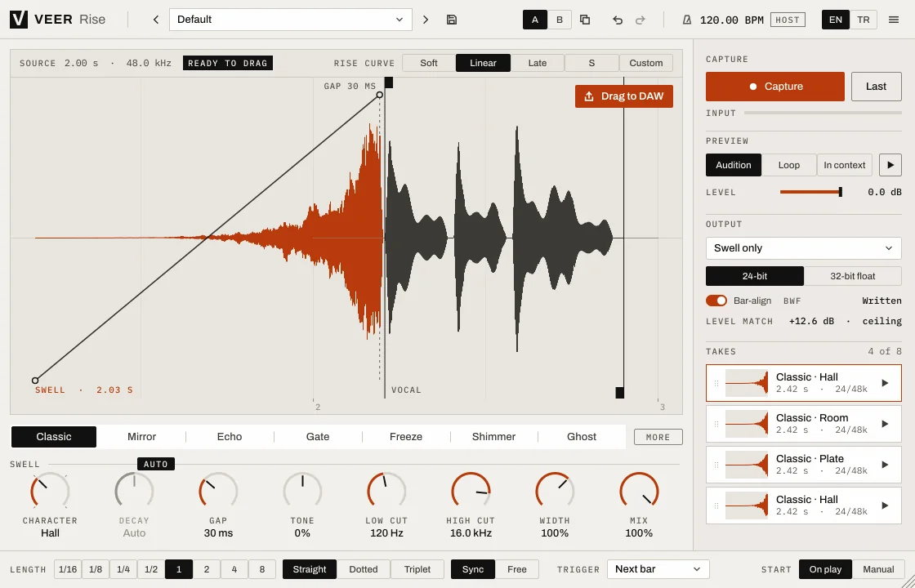Select the Shimmer mode tab
Viewport: 915px width, 588px height.
(493, 437)
